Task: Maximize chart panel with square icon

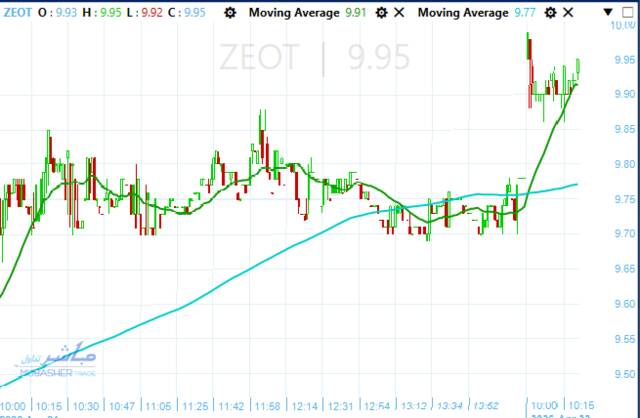Action: [628, 12]
